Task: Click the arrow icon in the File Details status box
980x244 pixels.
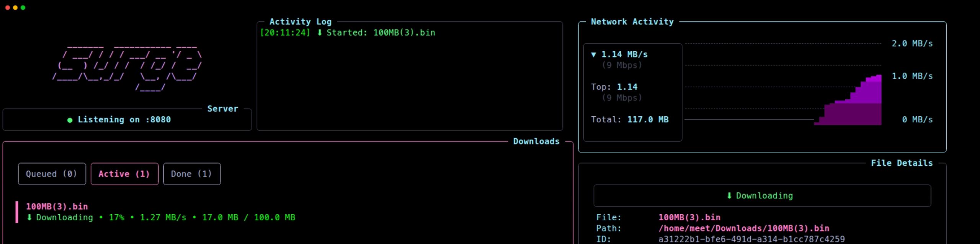Action: 729,196
